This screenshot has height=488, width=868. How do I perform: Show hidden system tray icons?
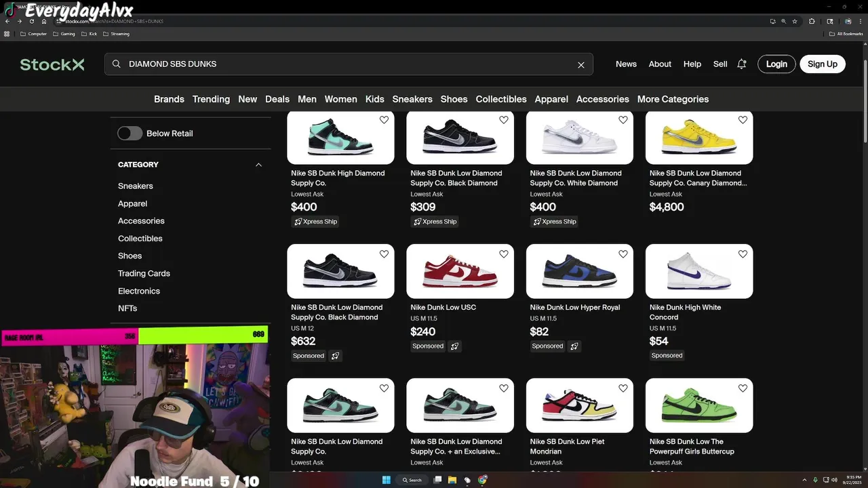pos(805,480)
